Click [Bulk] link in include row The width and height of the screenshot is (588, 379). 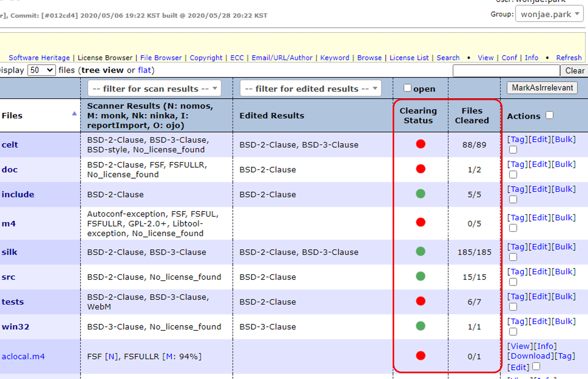[564, 189]
